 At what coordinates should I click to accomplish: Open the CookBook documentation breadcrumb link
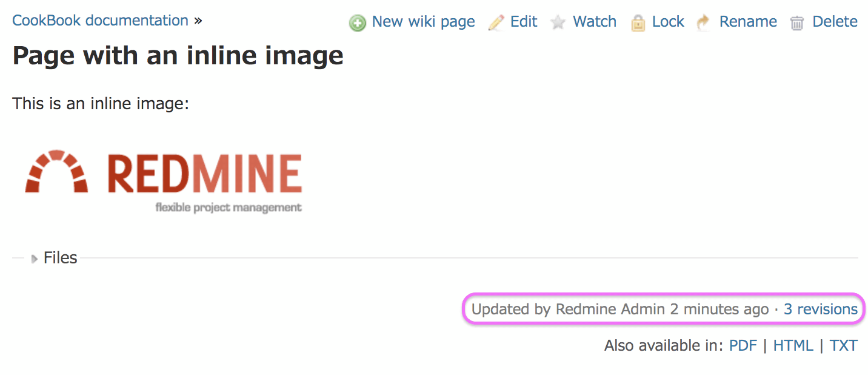coord(101,21)
